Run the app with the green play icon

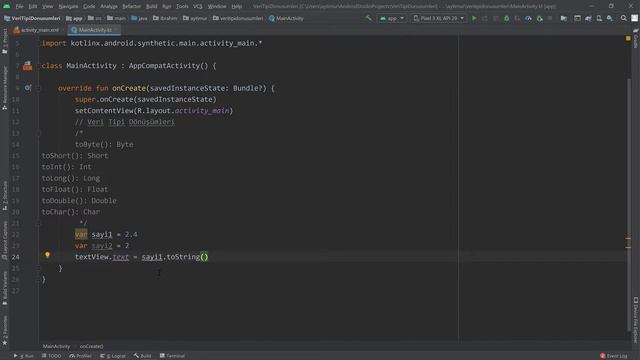(474, 18)
